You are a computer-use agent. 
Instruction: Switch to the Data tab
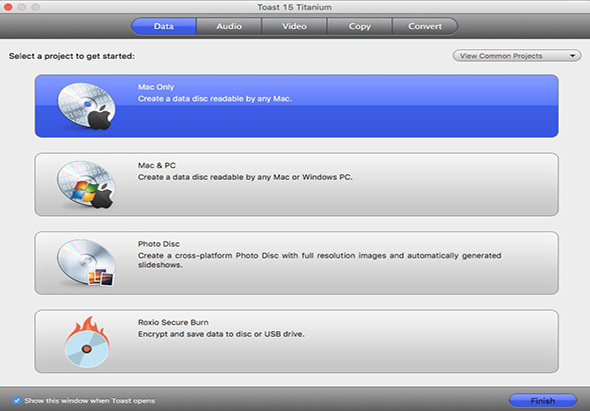click(164, 26)
